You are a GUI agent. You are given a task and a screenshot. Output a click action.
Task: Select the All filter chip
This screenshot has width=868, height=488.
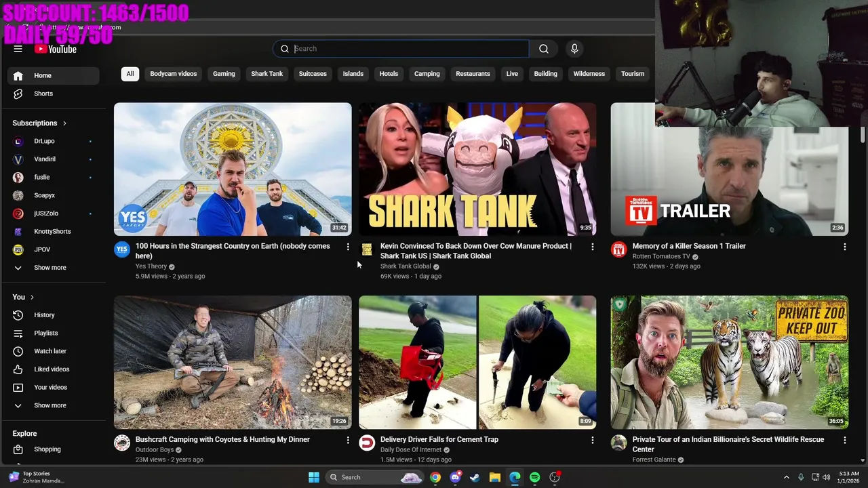130,74
